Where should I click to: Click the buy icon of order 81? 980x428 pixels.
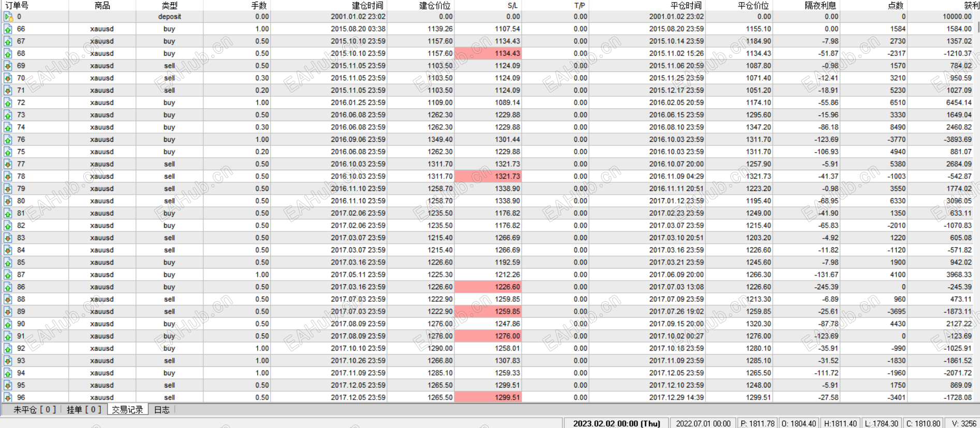pyautogui.click(x=8, y=213)
